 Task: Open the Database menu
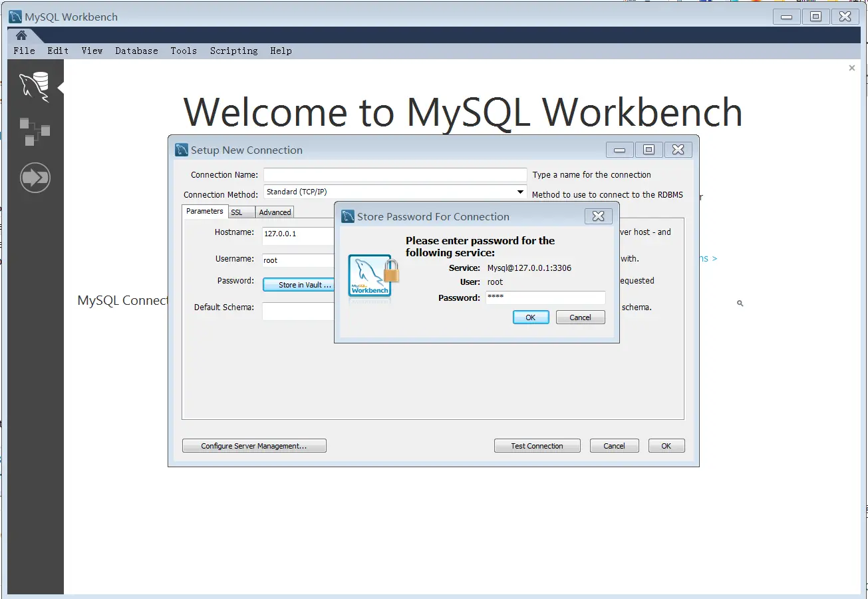pos(136,51)
